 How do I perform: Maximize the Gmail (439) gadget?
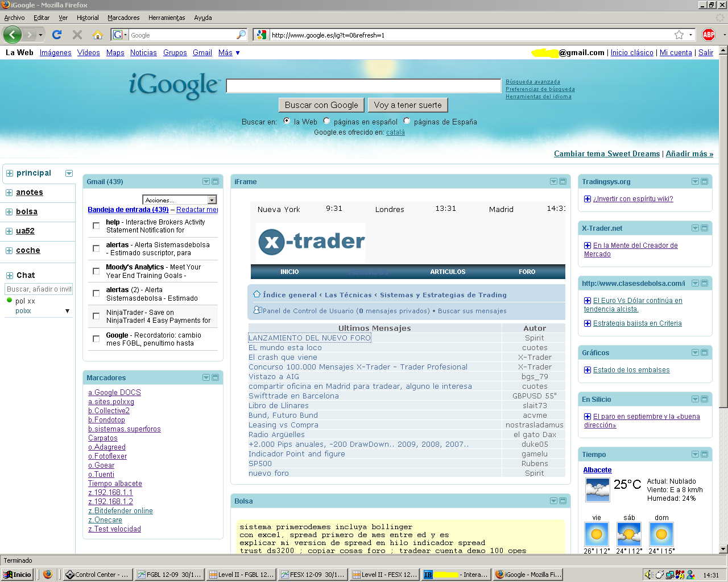[x=216, y=181]
